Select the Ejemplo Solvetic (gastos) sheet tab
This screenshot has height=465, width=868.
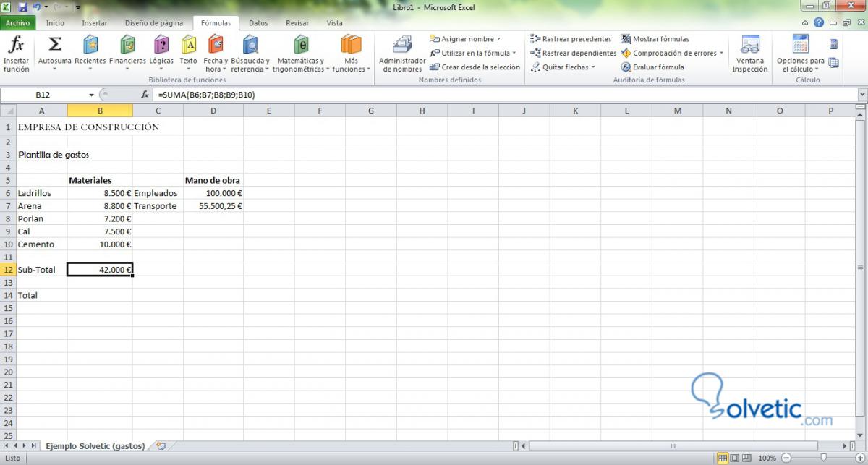click(x=95, y=446)
